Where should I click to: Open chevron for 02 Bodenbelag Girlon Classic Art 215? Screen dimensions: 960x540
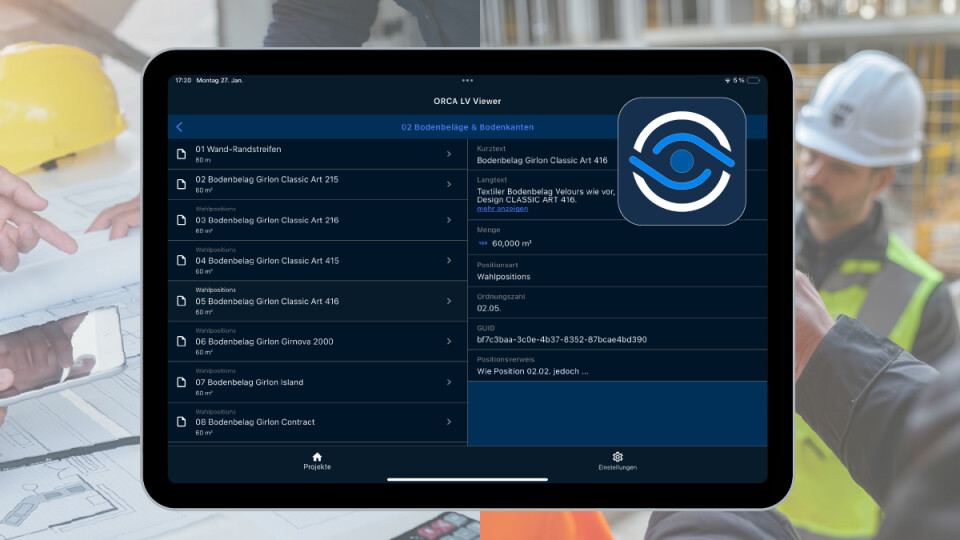[x=449, y=184]
